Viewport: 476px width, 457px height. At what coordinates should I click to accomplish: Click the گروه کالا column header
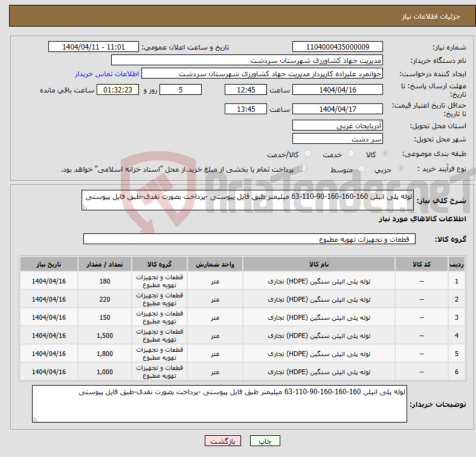(159, 264)
